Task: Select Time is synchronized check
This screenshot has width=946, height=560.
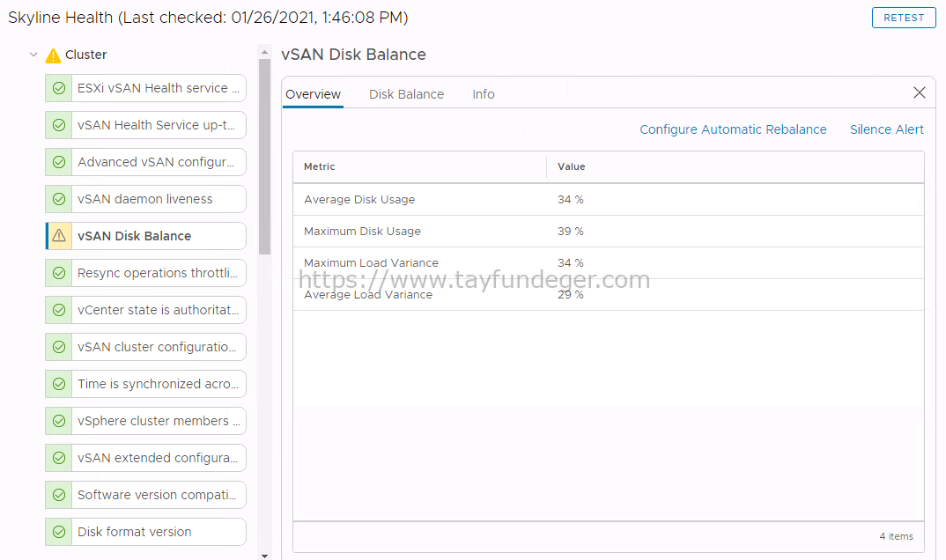Action: [x=145, y=384]
